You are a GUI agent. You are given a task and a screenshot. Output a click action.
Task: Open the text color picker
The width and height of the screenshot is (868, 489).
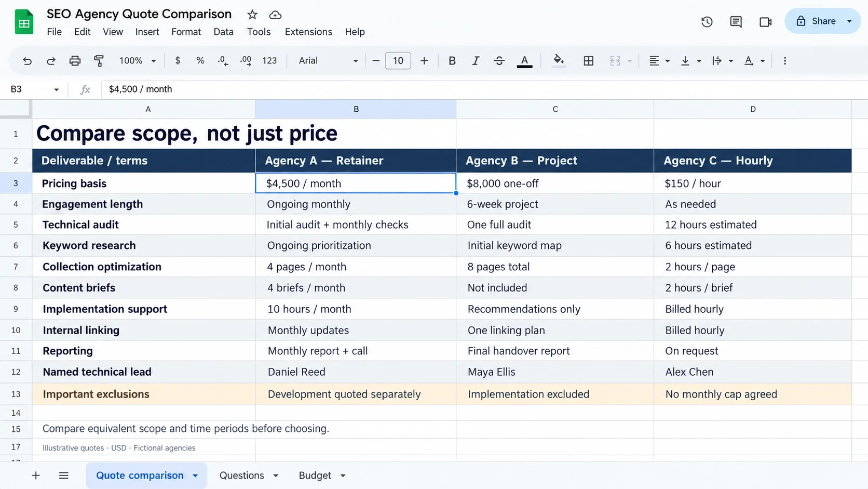click(525, 61)
